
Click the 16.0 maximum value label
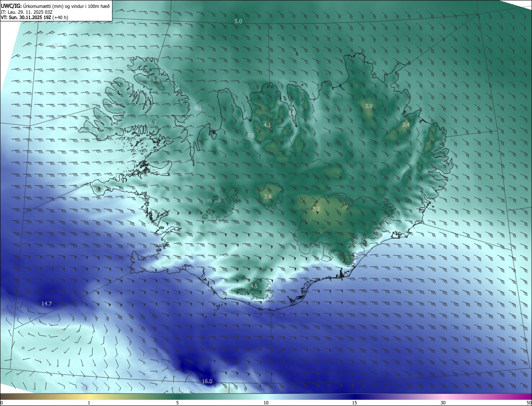click(207, 382)
